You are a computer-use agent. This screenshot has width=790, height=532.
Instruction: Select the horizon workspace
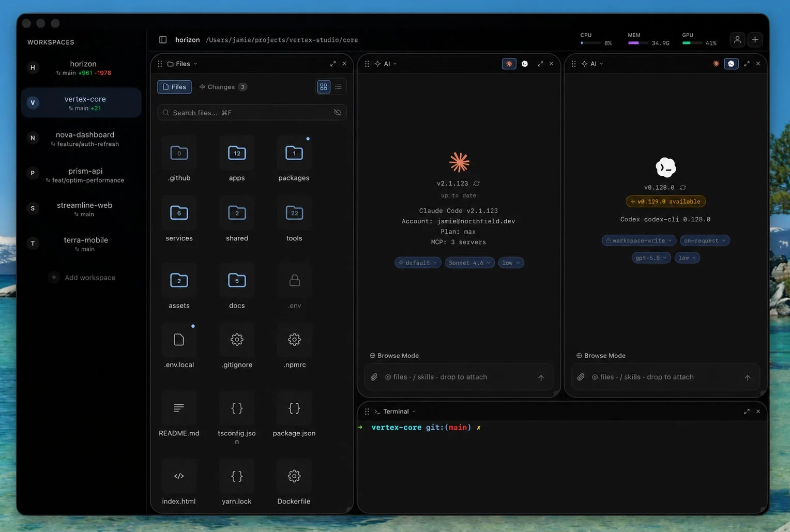(x=81, y=68)
